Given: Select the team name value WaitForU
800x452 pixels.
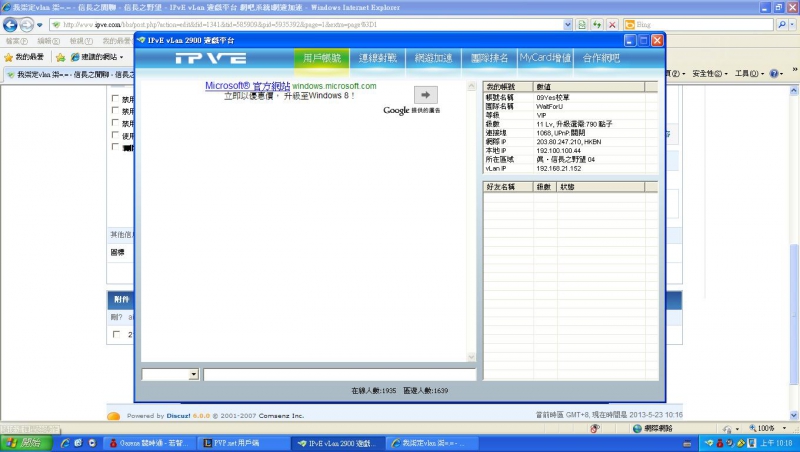Looking at the screenshot, I should click(549, 106).
